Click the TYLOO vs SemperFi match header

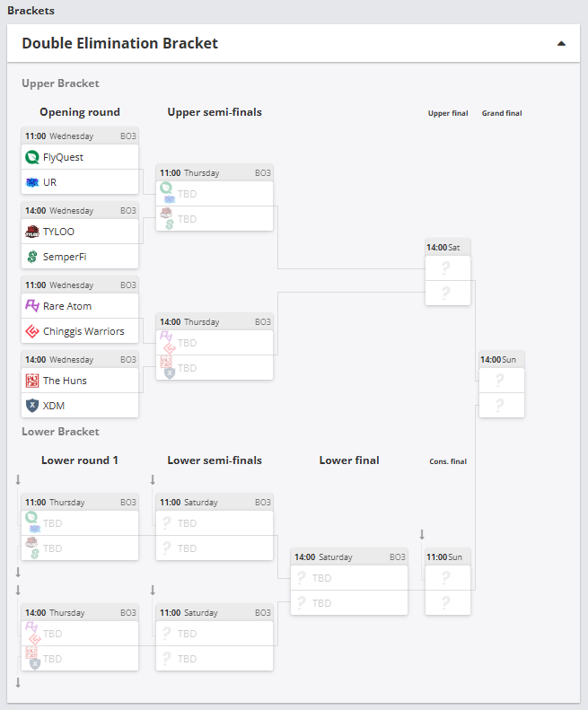[x=80, y=211]
